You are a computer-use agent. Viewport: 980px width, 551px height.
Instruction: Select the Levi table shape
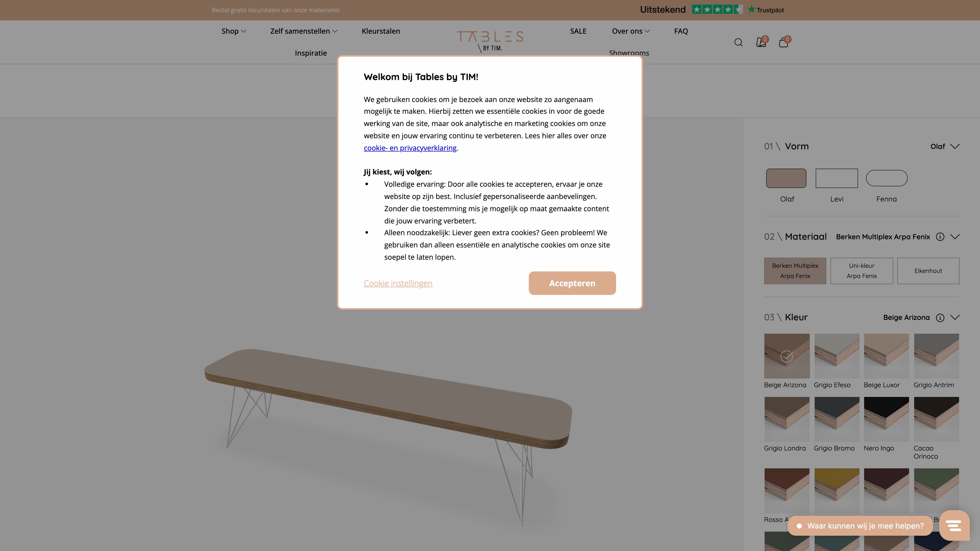pyautogui.click(x=837, y=178)
